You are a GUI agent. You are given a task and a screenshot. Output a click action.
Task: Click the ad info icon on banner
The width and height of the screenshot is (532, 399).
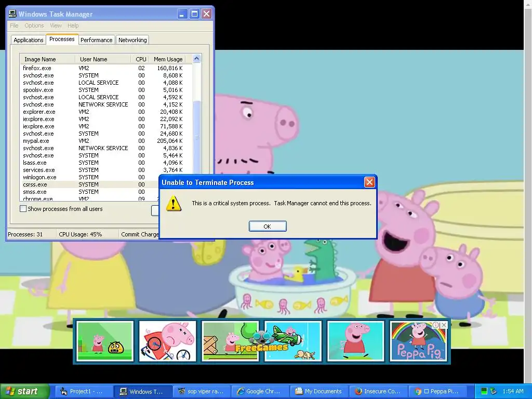point(436,325)
